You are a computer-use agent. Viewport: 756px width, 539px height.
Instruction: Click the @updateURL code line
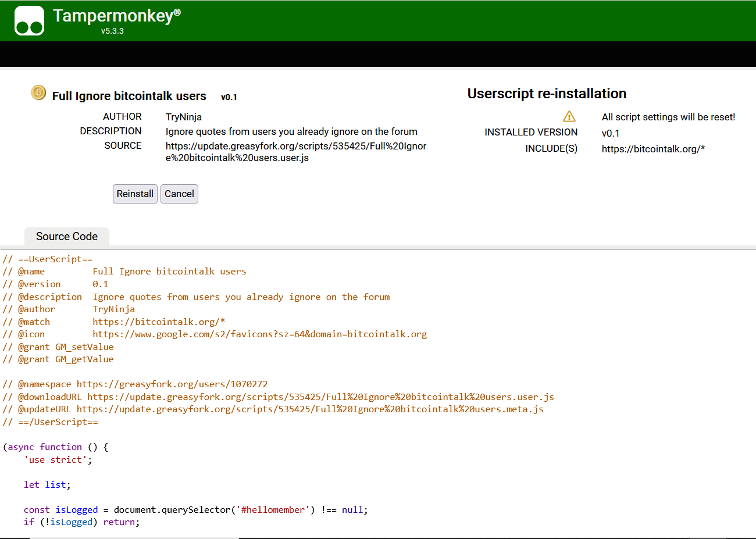[273, 409]
